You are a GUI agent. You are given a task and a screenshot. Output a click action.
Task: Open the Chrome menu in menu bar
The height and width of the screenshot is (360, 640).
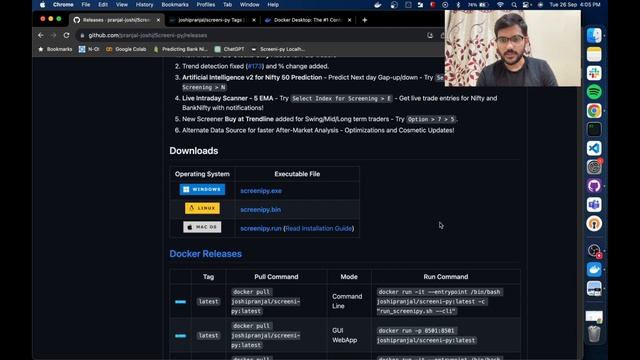click(63, 5)
